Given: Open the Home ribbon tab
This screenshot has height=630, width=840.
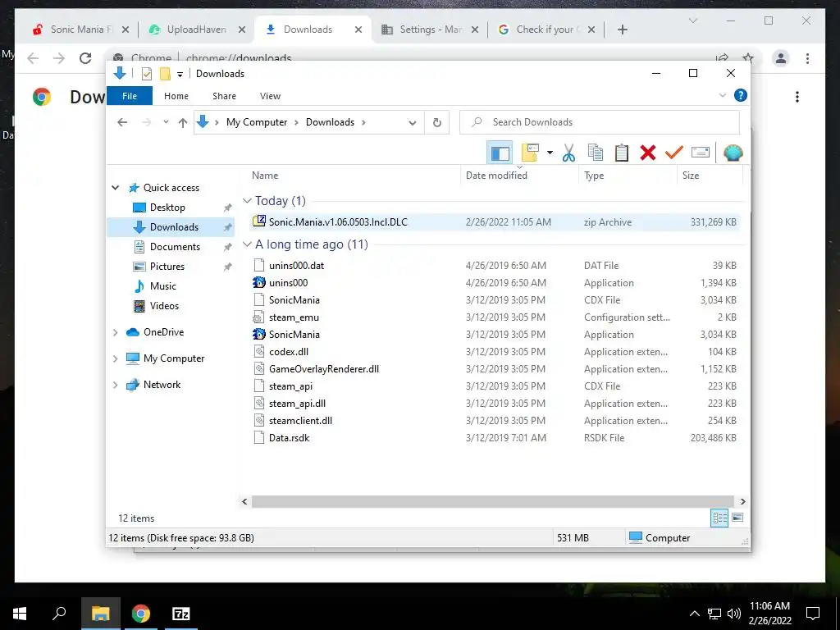Looking at the screenshot, I should [x=176, y=96].
